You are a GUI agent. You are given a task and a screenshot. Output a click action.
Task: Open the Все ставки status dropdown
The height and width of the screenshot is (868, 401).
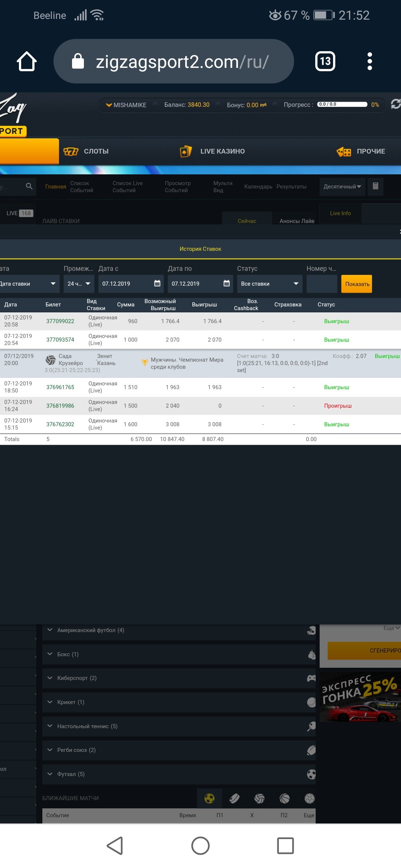(270, 284)
